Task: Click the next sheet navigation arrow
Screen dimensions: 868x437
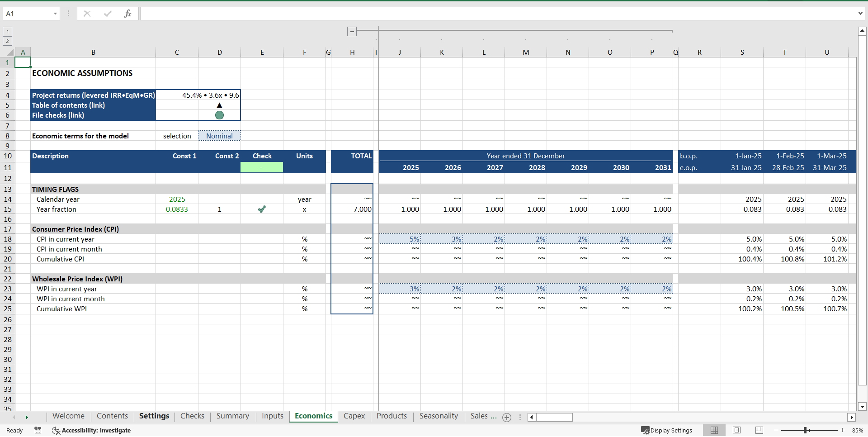Action: point(27,417)
